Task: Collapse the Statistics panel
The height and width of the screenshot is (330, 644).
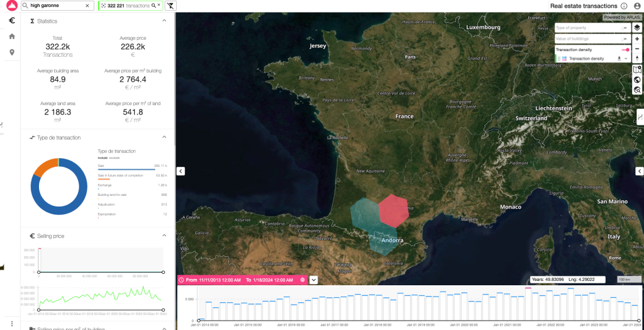Action: (165, 21)
